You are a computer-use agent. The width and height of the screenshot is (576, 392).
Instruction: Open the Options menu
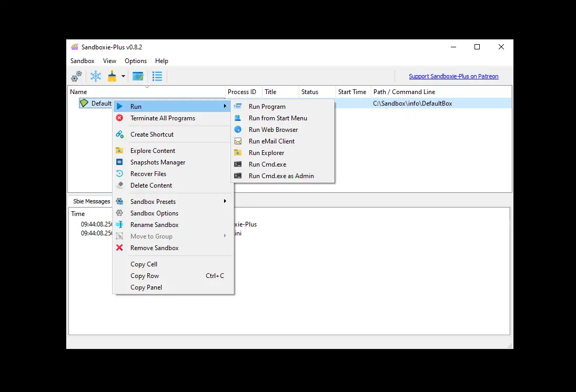click(x=136, y=61)
